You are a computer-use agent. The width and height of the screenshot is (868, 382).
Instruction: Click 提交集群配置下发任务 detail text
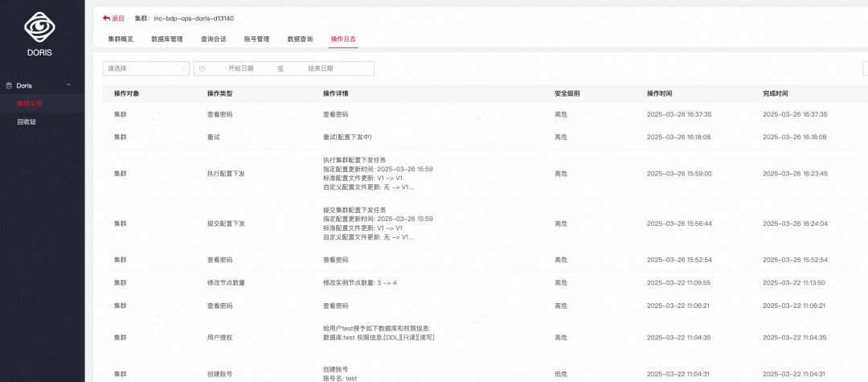click(x=355, y=211)
